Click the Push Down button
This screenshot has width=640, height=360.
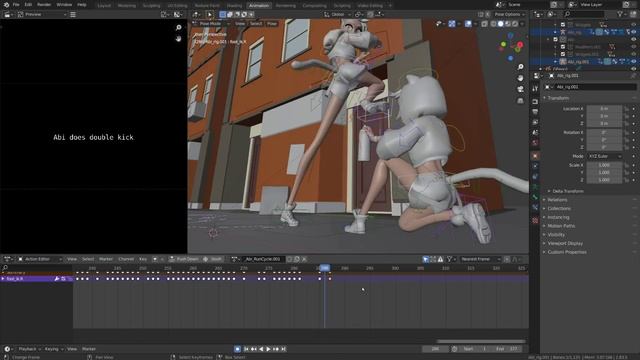pyautogui.click(x=184, y=259)
